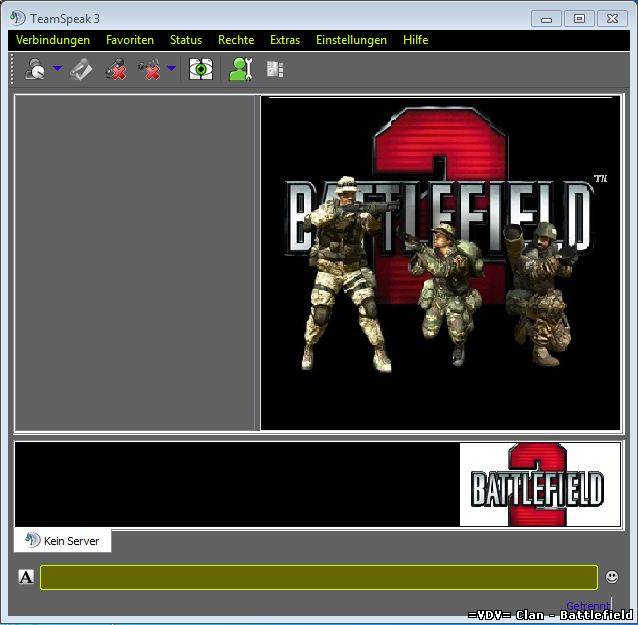Toggle the channel subscription eye icon

pyautogui.click(x=201, y=69)
